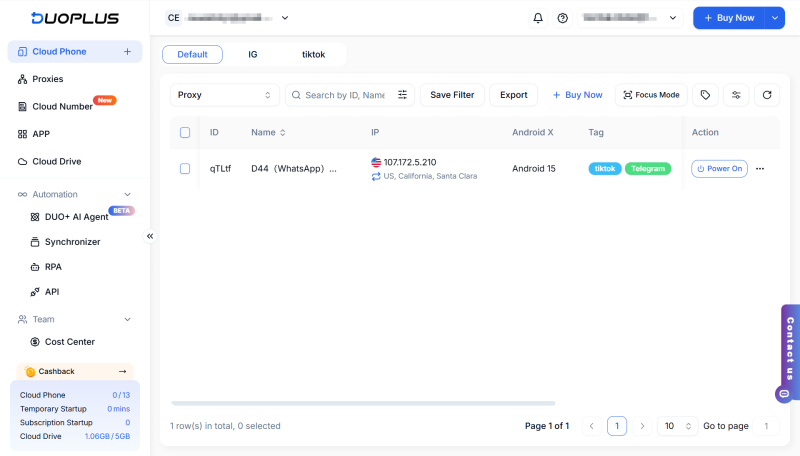The height and width of the screenshot is (456, 800).
Task: Enable Focus Mode
Action: tap(651, 95)
